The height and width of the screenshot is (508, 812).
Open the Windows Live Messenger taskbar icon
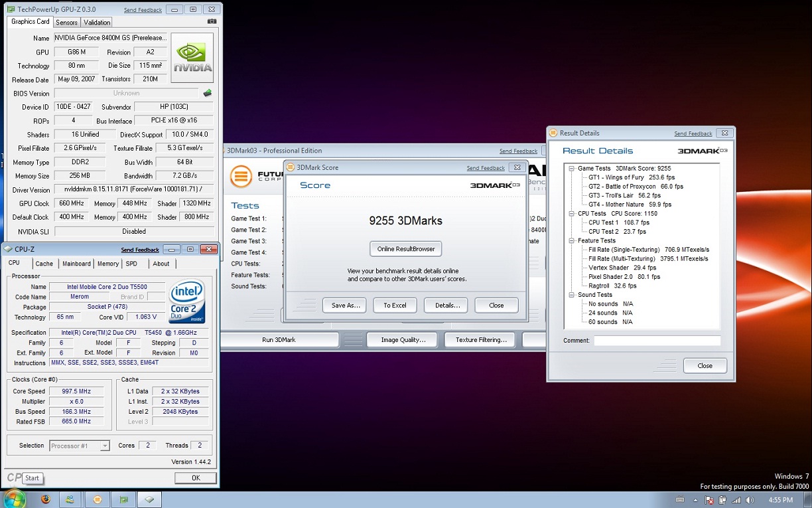pos(70,499)
